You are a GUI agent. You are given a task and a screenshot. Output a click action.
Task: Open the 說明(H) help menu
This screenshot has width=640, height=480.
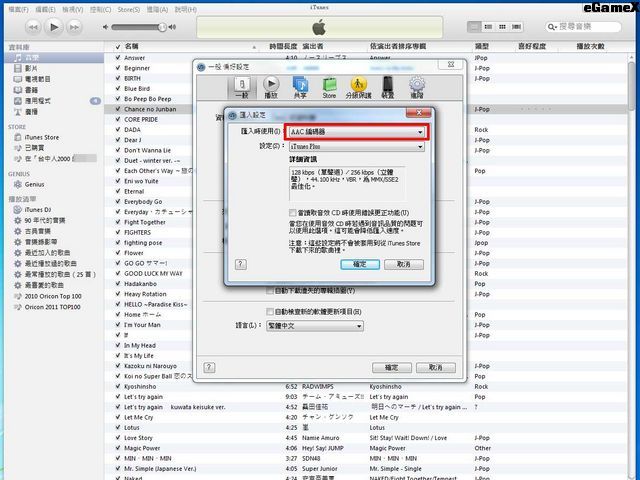186,9
